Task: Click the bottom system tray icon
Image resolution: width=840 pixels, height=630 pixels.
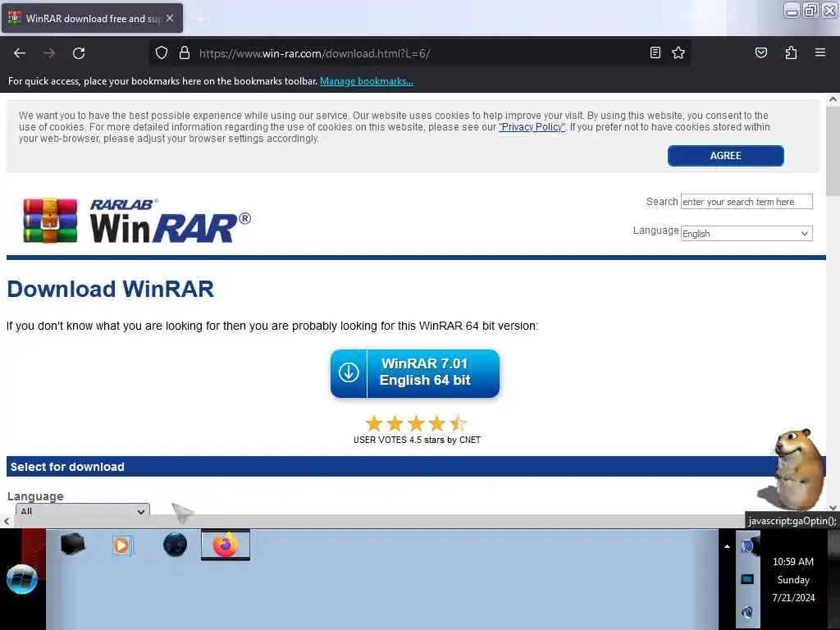Action: pyautogui.click(x=747, y=611)
